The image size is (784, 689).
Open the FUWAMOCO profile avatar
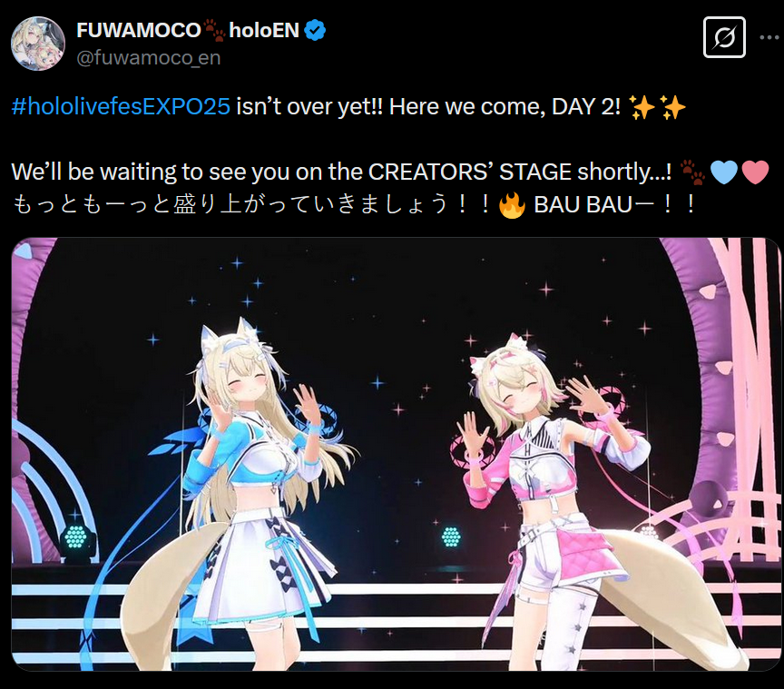pyautogui.click(x=38, y=43)
